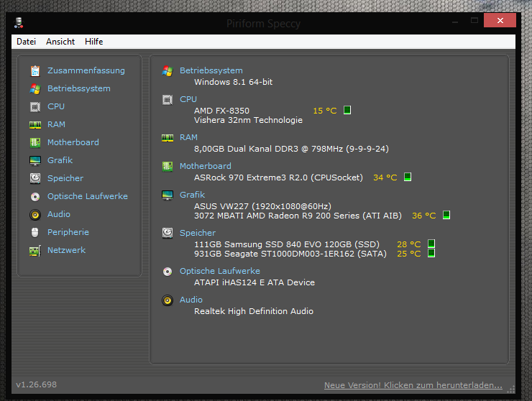The width and height of the screenshot is (532, 401).
Task: Click the 15 °C CPU temperature value
Action: (x=325, y=111)
